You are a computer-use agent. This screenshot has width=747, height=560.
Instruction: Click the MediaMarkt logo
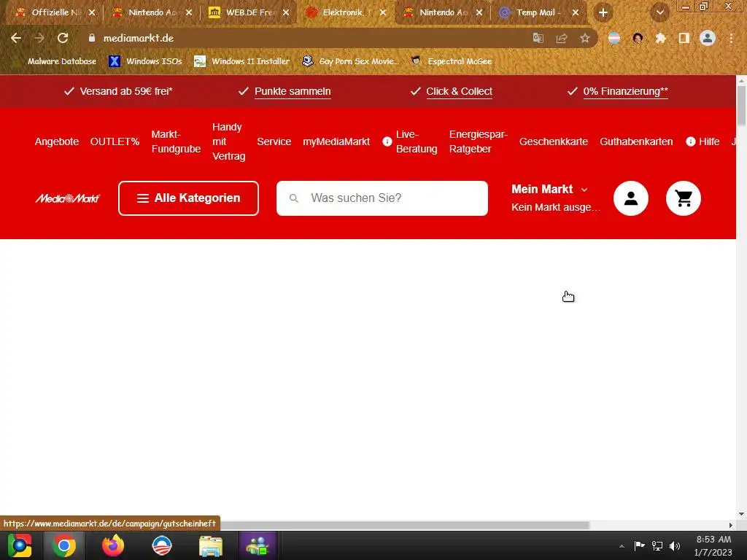68,198
